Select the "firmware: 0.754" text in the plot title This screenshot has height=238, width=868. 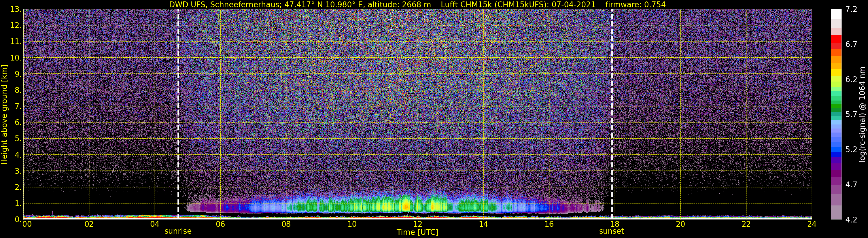[635, 4]
